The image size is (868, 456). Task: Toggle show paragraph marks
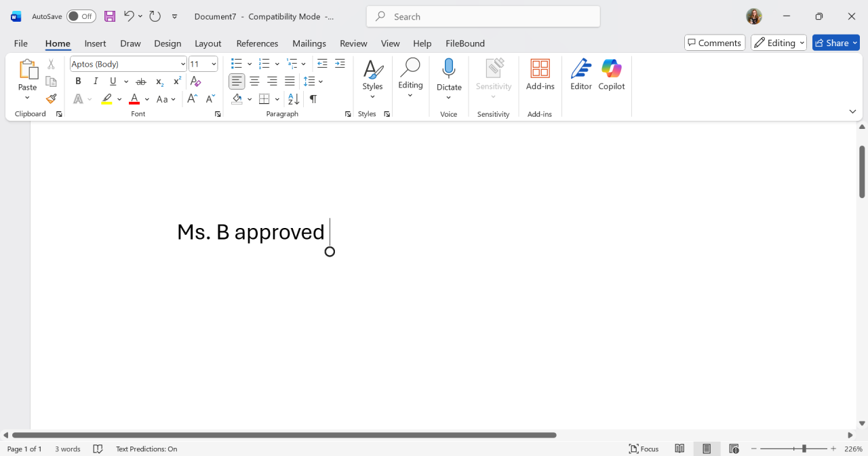click(313, 99)
